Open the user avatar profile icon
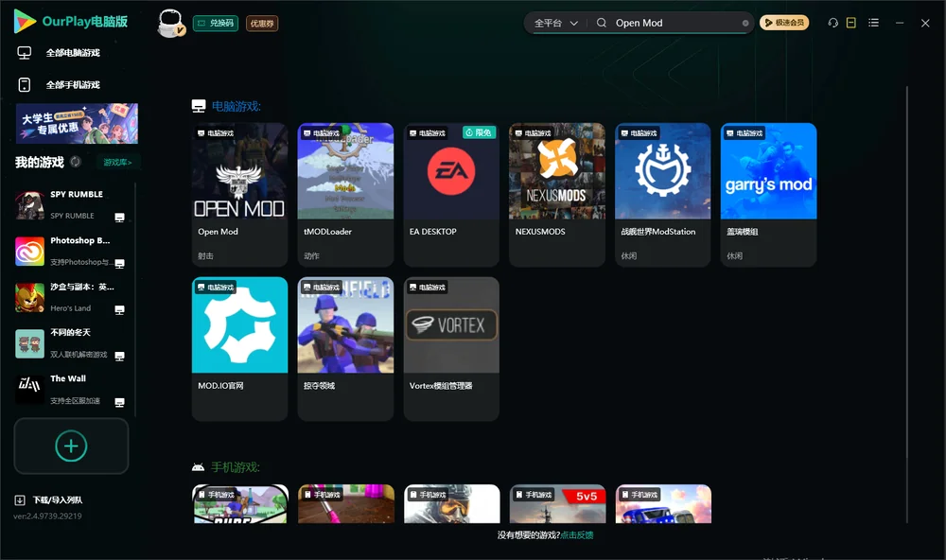 coord(170,23)
